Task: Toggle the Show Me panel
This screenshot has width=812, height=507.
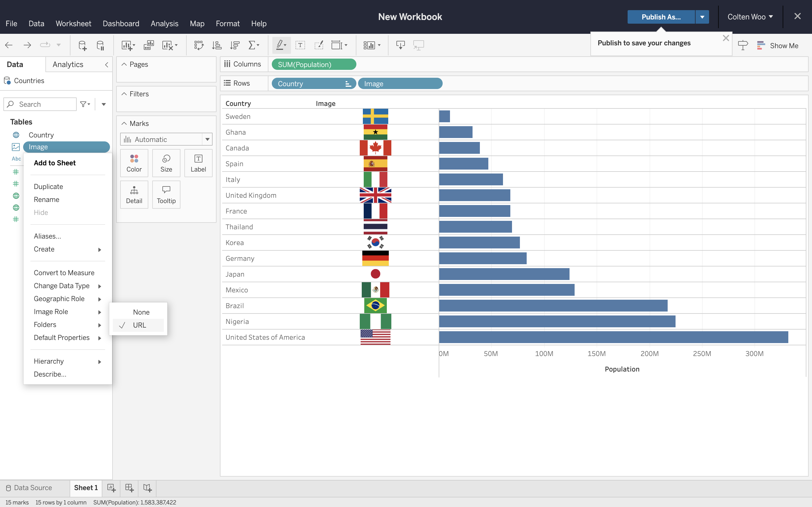Action: tap(777, 45)
